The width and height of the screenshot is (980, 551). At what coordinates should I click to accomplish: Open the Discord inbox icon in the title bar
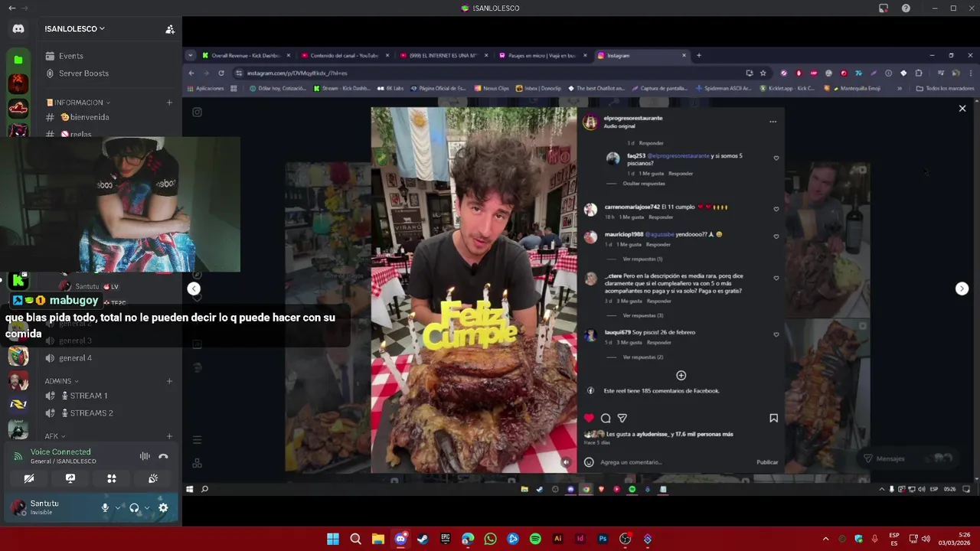(x=884, y=8)
